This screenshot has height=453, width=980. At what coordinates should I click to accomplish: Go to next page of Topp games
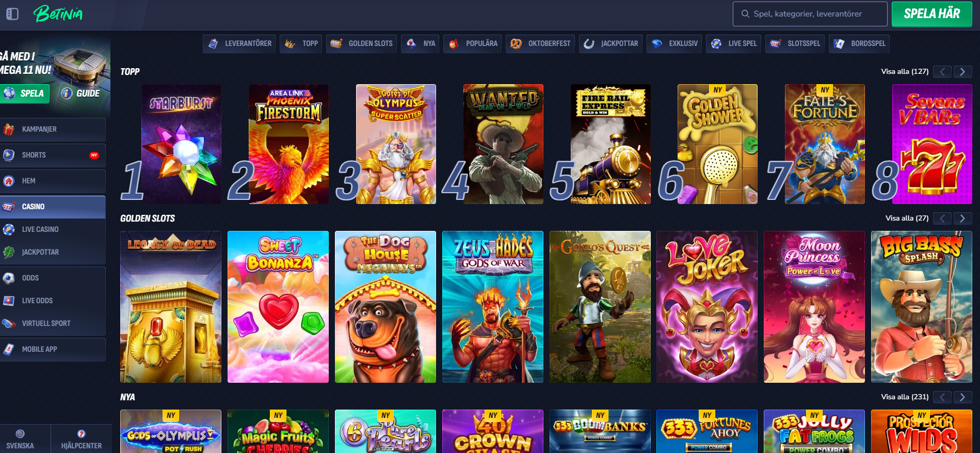point(962,72)
